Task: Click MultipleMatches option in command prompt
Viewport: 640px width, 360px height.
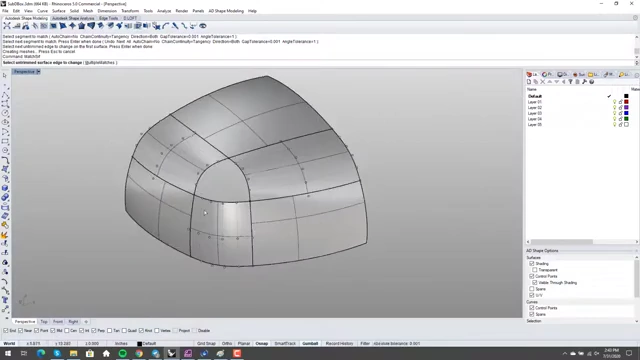Action: tap(100, 63)
